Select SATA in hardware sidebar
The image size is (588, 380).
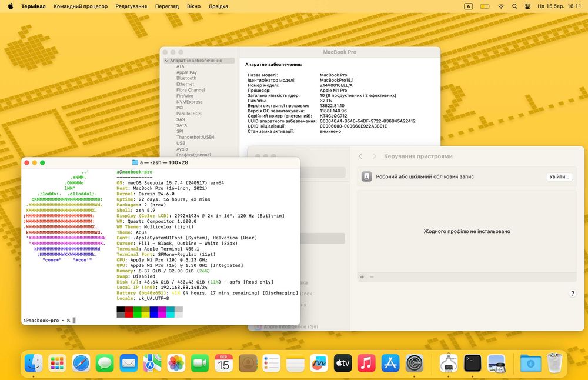[x=182, y=125]
